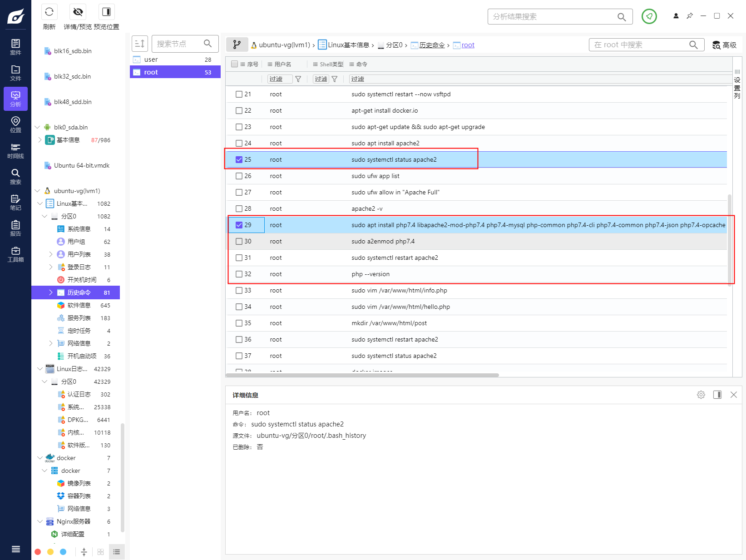Open the 时间线 sidebar section
The height and width of the screenshot is (560, 746).
click(15, 150)
